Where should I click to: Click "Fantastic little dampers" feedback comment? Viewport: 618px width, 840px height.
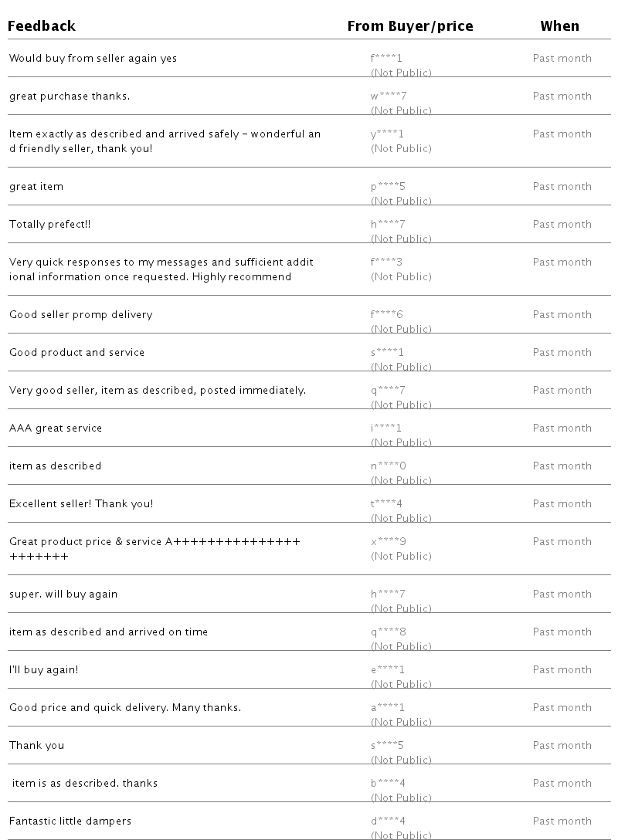point(70,821)
